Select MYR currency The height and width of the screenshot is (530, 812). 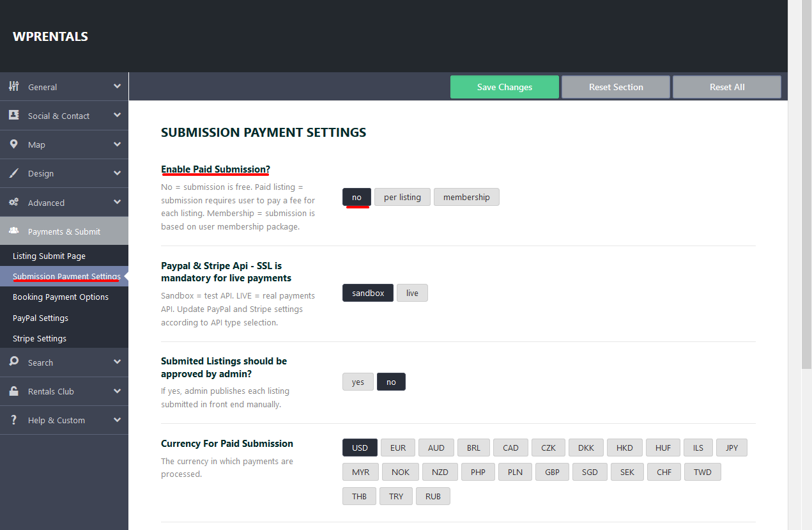point(360,472)
